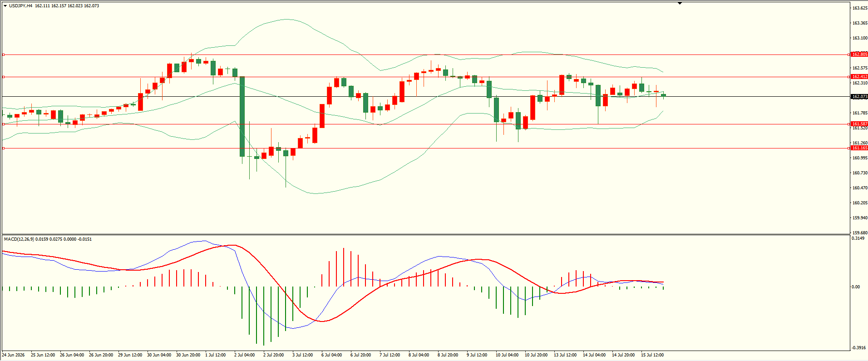Select the red 161.165 price label
The height and width of the screenshot is (361, 868).
coord(859,148)
